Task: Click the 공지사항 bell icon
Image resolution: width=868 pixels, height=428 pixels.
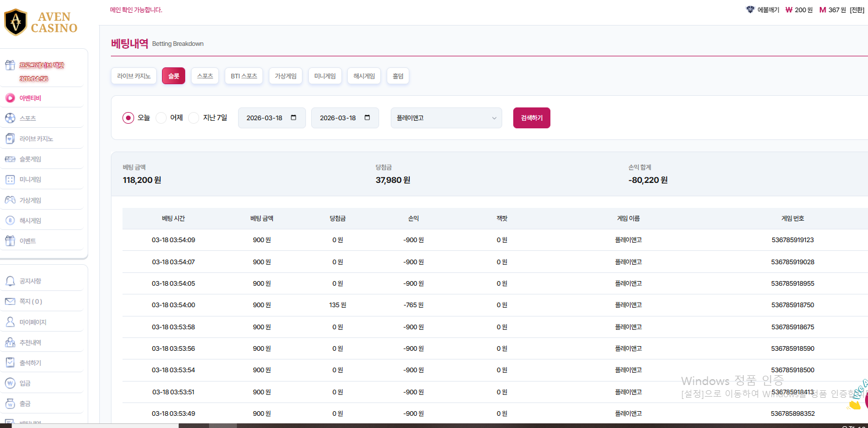Action: [x=10, y=281]
